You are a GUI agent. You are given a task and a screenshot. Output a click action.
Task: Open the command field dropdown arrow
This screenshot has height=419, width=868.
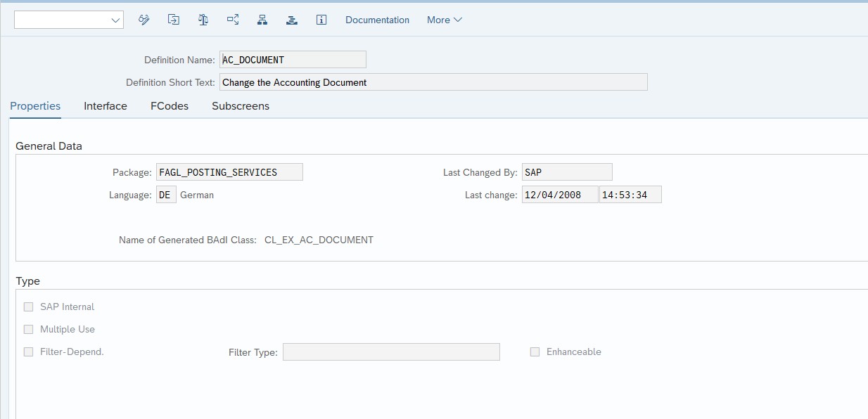[x=116, y=20]
